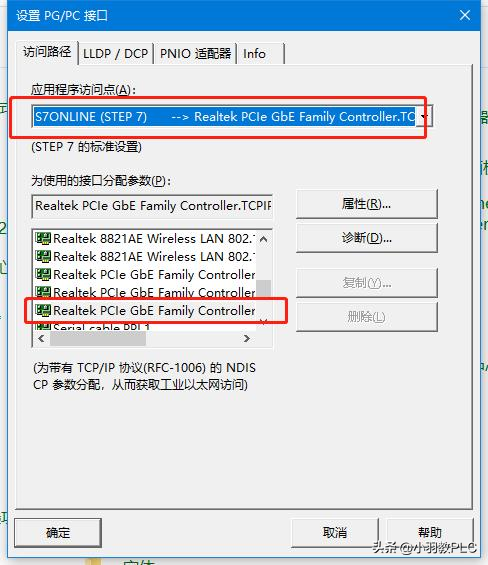Screen dimensions: 488x565
Task: Open the PNIO 适配器 tab
Action: (x=195, y=54)
